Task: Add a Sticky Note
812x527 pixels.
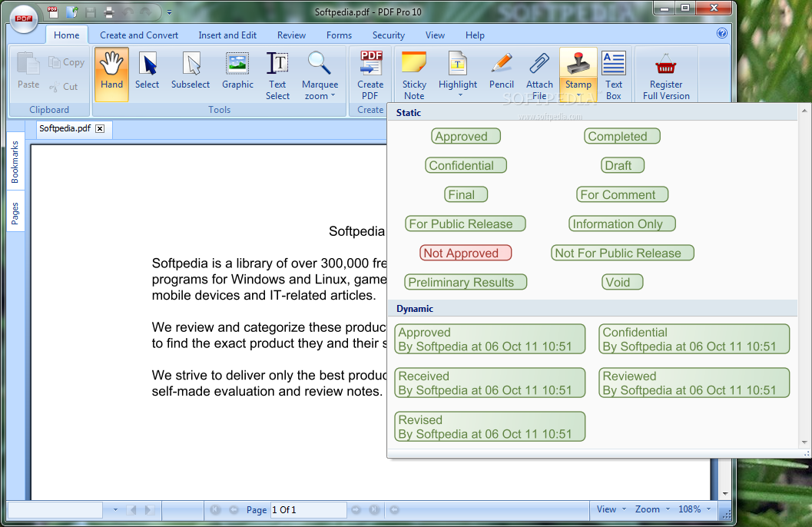Action: point(414,74)
